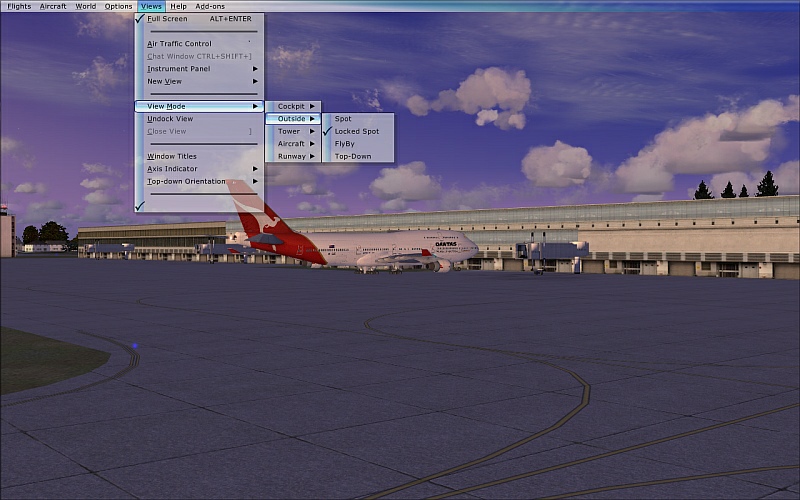The height and width of the screenshot is (500, 800).
Task: Select the Top-Down view
Action: [358, 156]
